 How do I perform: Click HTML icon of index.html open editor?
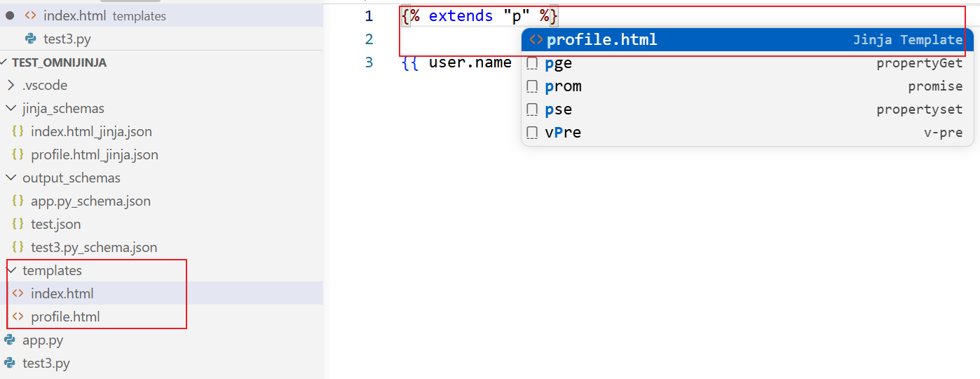30,15
